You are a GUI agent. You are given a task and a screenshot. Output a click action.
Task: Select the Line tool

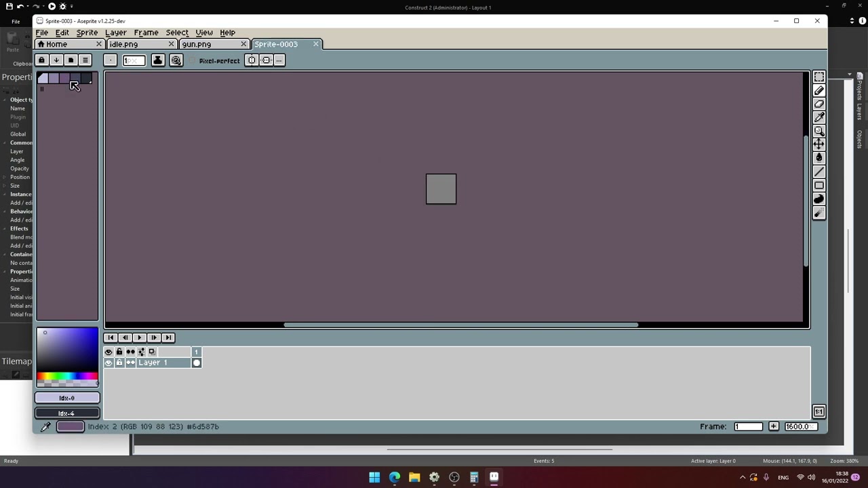click(x=819, y=172)
